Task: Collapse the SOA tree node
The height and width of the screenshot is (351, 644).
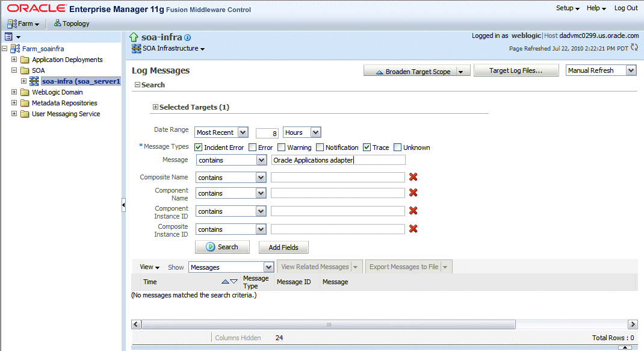Action: [x=14, y=70]
